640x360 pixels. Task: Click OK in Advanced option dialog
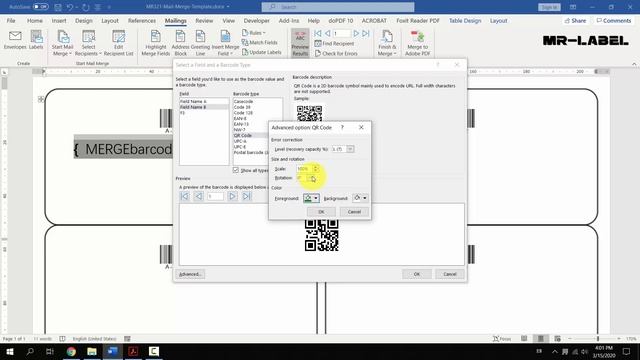click(321, 211)
